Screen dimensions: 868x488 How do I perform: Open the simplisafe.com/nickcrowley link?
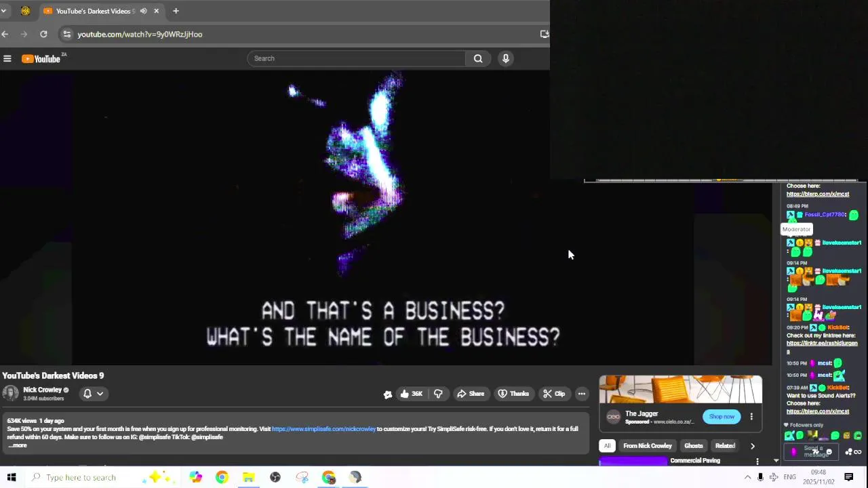tap(323, 429)
